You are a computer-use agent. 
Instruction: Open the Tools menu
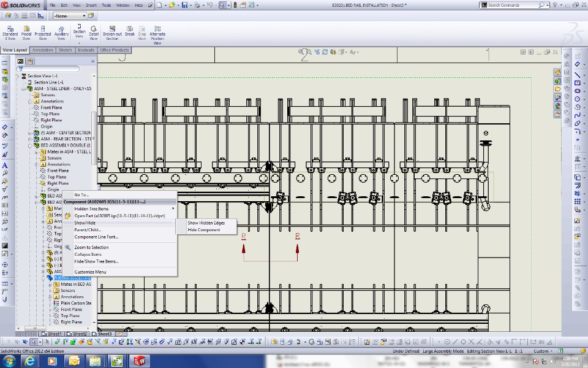click(106, 5)
